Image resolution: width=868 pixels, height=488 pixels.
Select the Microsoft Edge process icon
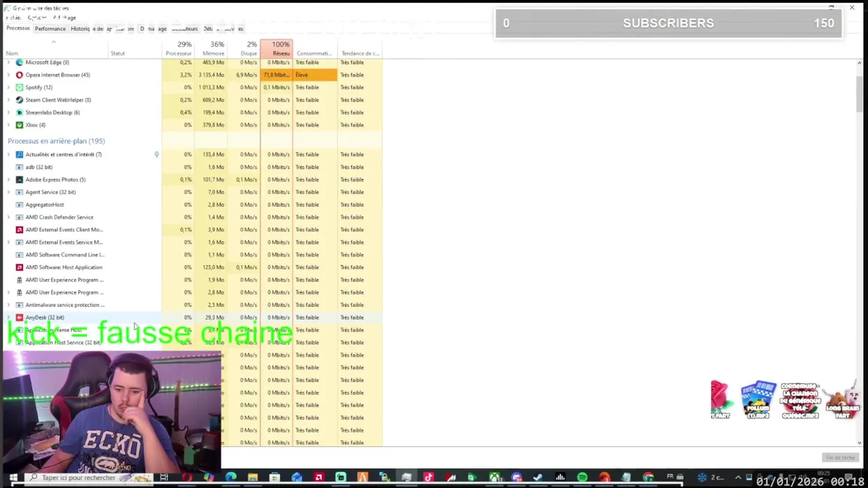point(19,62)
